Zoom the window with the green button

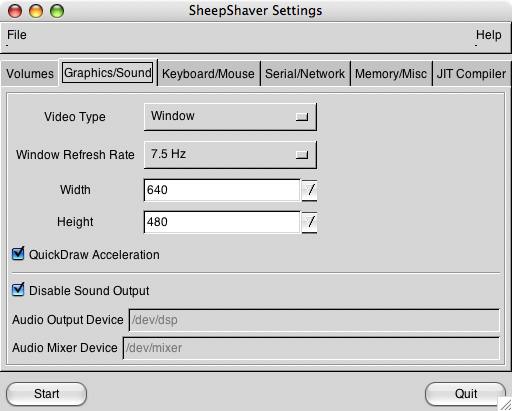(57, 11)
